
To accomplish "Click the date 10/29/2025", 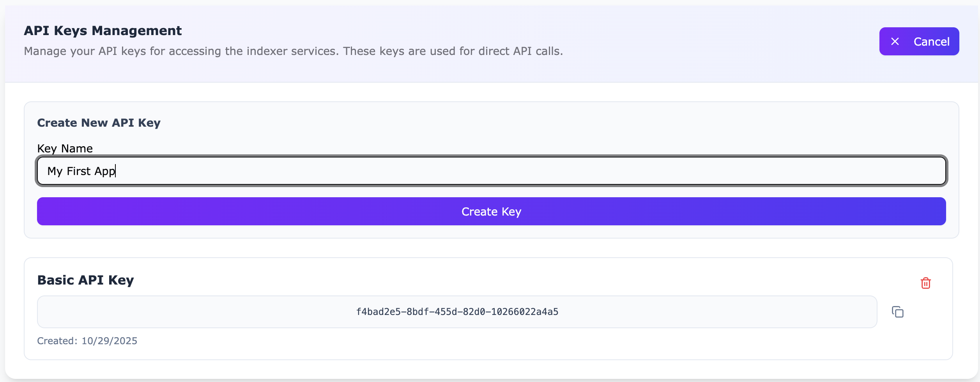I will pos(109,341).
